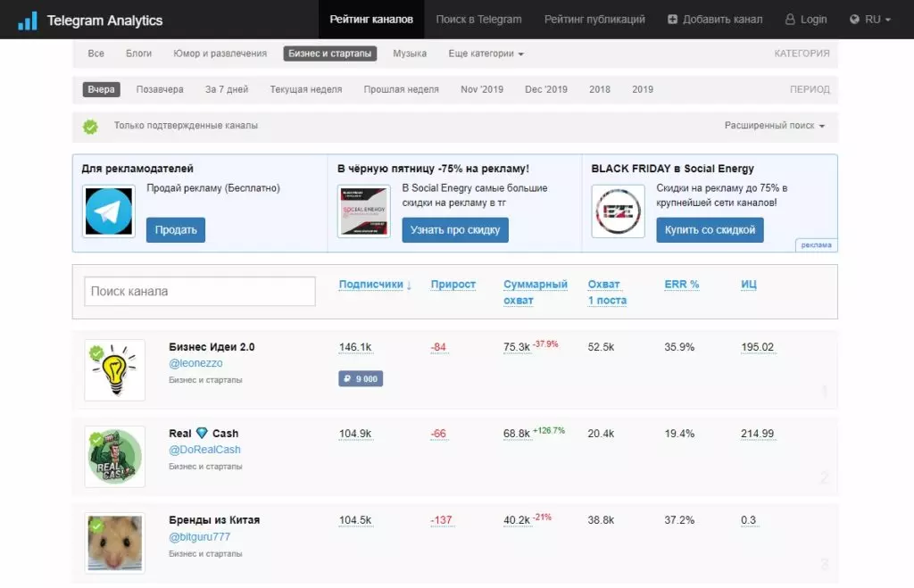Click the Social Energy black banner thumbnail
The height and width of the screenshot is (588, 914).
364,211
